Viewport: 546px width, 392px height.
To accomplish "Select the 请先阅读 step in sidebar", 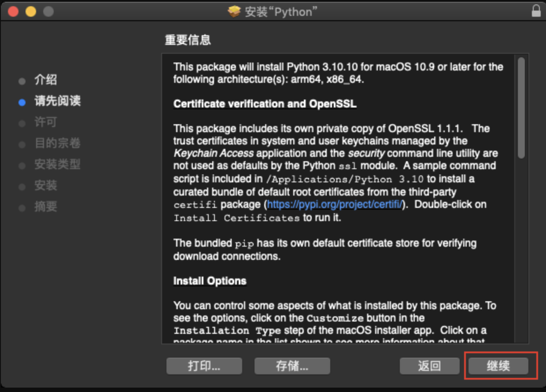I will pos(58,101).
